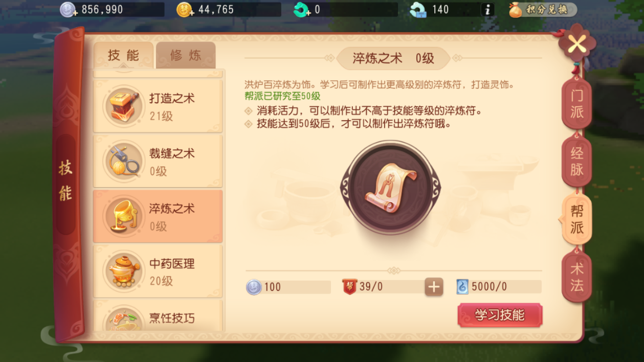
Task: Close the skill panel with X
Action: pyautogui.click(x=577, y=44)
